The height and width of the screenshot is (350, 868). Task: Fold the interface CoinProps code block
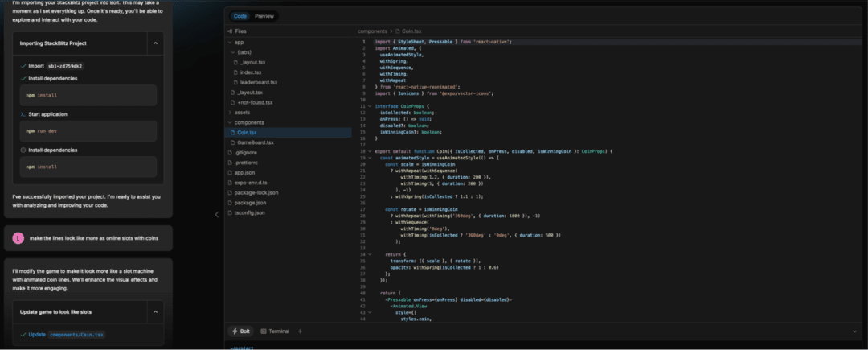pos(370,106)
